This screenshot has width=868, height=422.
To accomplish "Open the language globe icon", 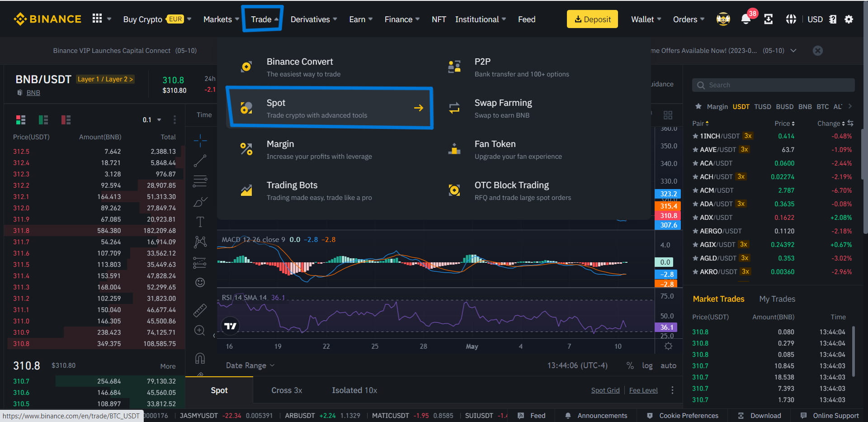I will [791, 19].
